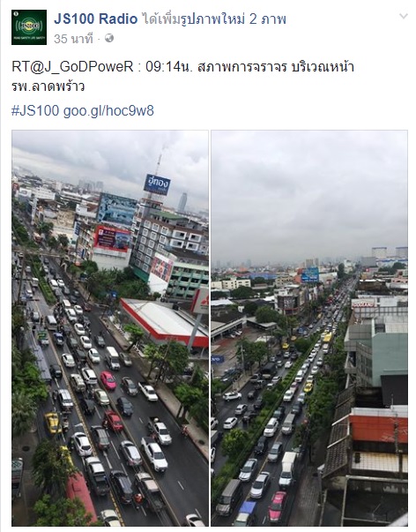Image resolution: width=416 pixels, height=532 pixels.
Task: Click the orange-walled building in right photo
Action: pos(378,429)
